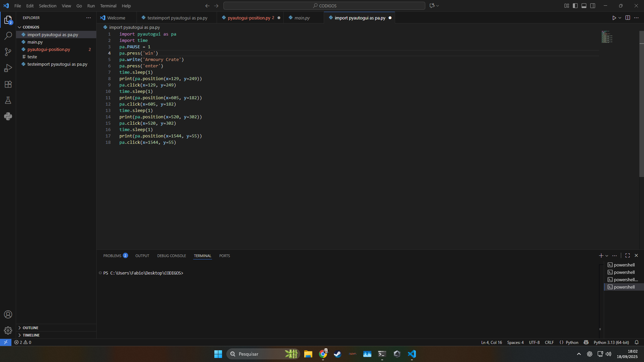This screenshot has width=644, height=362.
Task: Go to line via Ln 4, Col 16
Action: coord(491,342)
